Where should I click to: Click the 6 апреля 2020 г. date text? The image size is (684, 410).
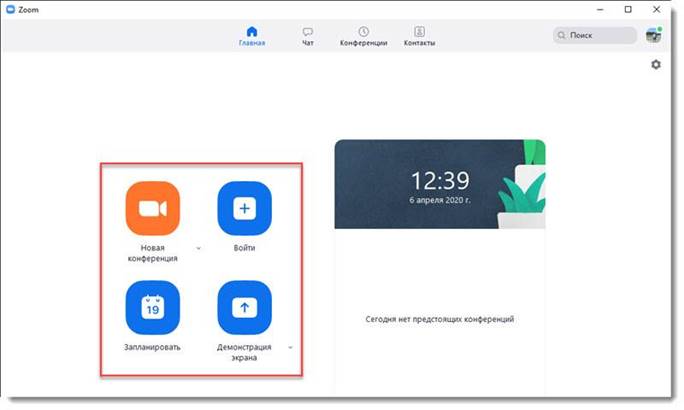click(x=440, y=200)
